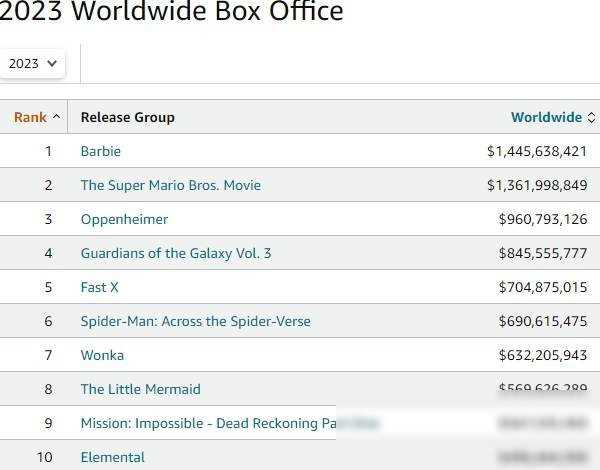Open The Super Mario Bros. Movie link

(171, 185)
